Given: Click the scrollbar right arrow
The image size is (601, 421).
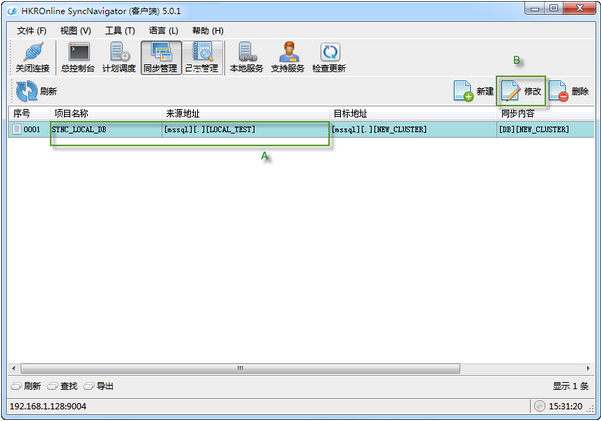Looking at the screenshot, I should (x=588, y=368).
